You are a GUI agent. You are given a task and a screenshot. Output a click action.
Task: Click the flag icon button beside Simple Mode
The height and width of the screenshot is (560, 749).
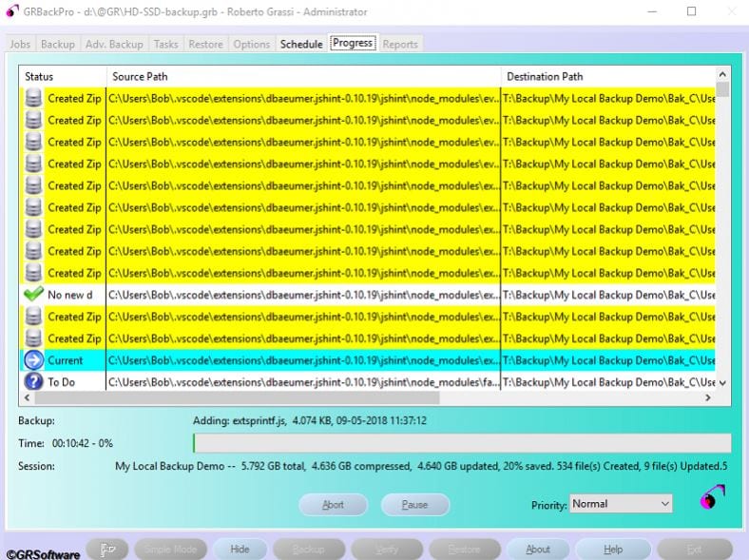(107, 549)
